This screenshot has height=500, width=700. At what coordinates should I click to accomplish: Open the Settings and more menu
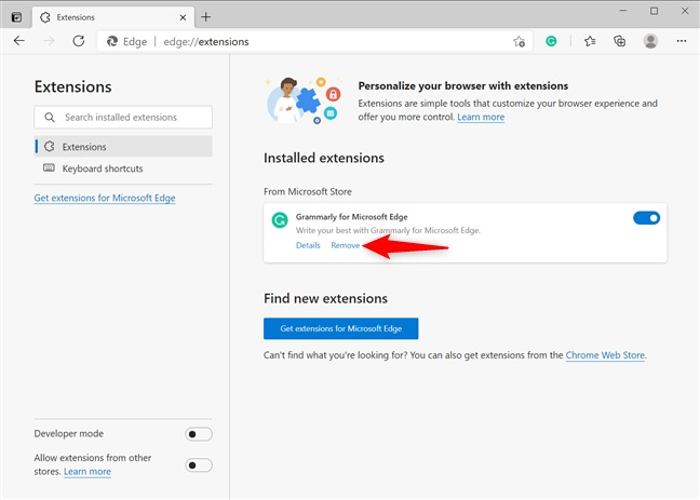(x=681, y=41)
